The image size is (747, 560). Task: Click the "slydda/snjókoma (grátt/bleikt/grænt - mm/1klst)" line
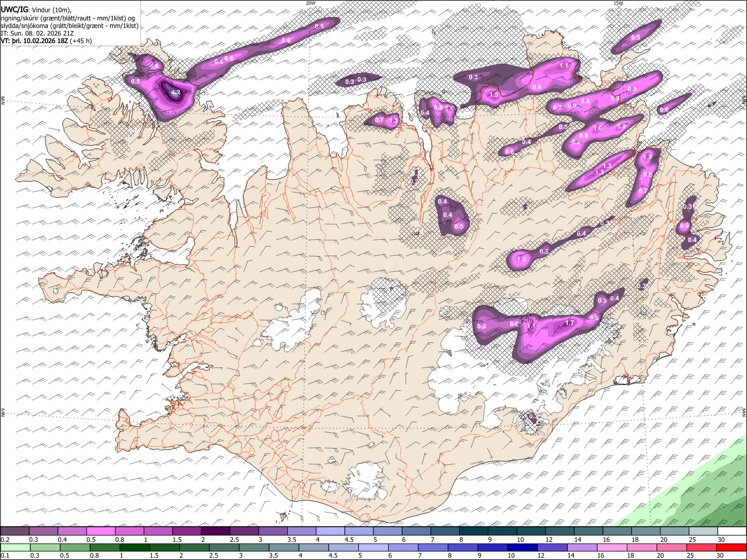tap(69, 26)
